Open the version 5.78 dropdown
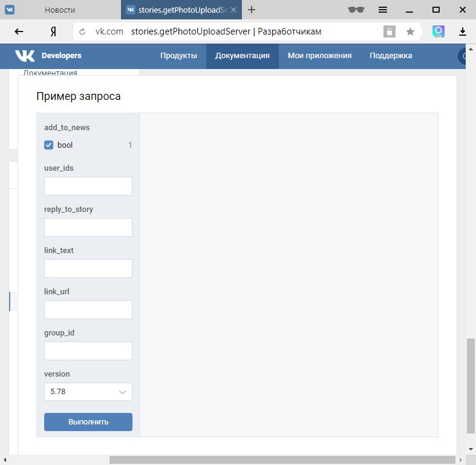Viewport: 476px width, 465px height. tap(88, 392)
